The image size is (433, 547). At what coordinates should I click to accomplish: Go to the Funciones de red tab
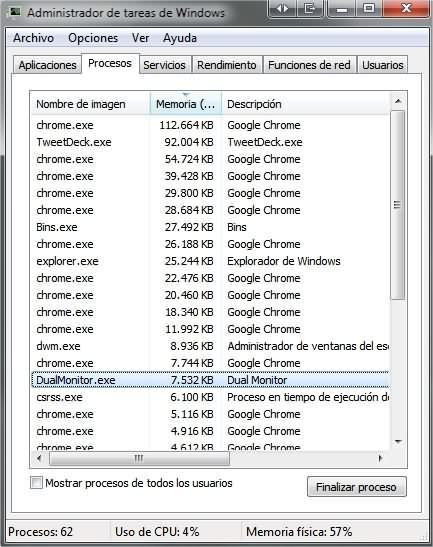[x=309, y=65]
